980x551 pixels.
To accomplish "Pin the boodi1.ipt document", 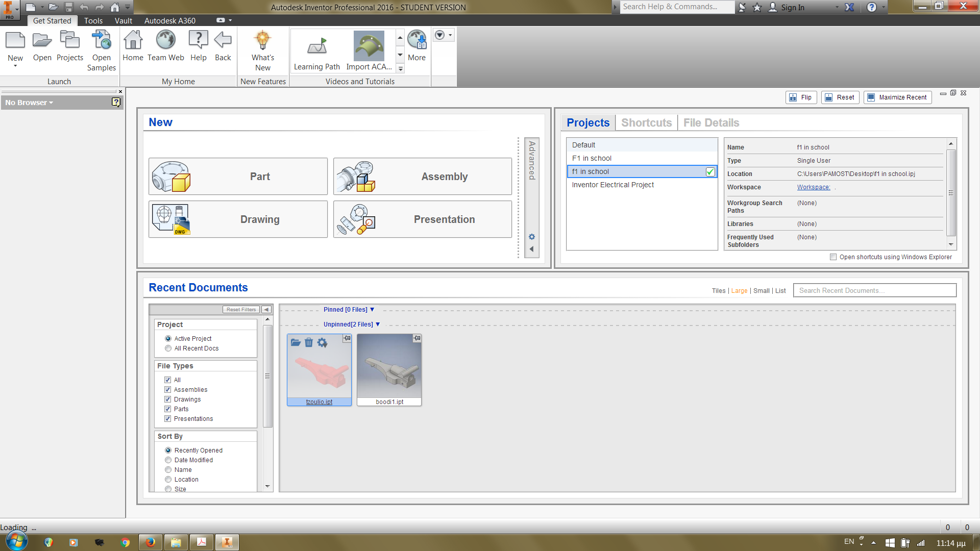I will (x=417, y=338).
